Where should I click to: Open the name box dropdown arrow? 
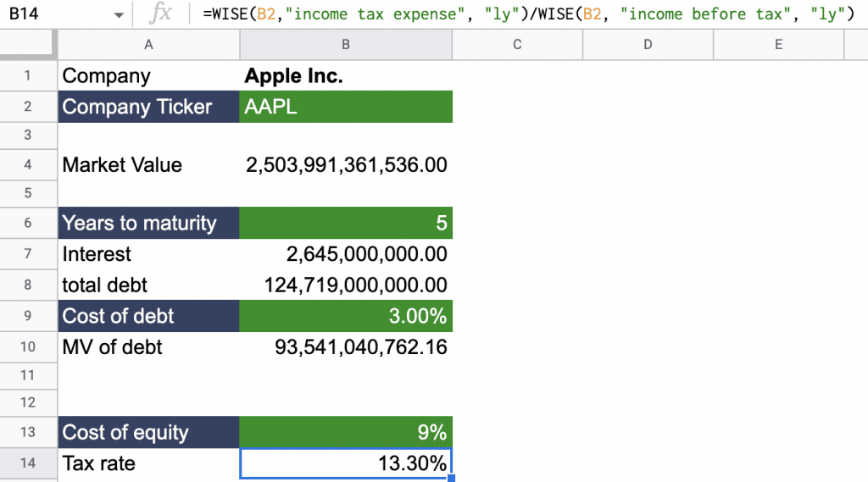(x=118, y=15)
